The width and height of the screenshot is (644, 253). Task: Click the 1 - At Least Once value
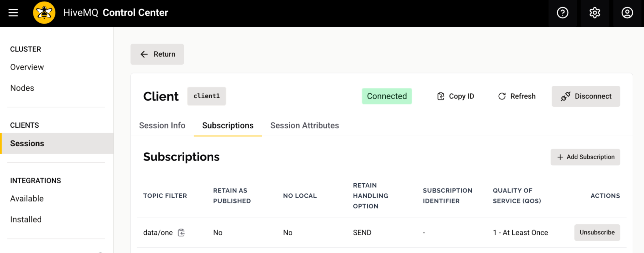520,232
